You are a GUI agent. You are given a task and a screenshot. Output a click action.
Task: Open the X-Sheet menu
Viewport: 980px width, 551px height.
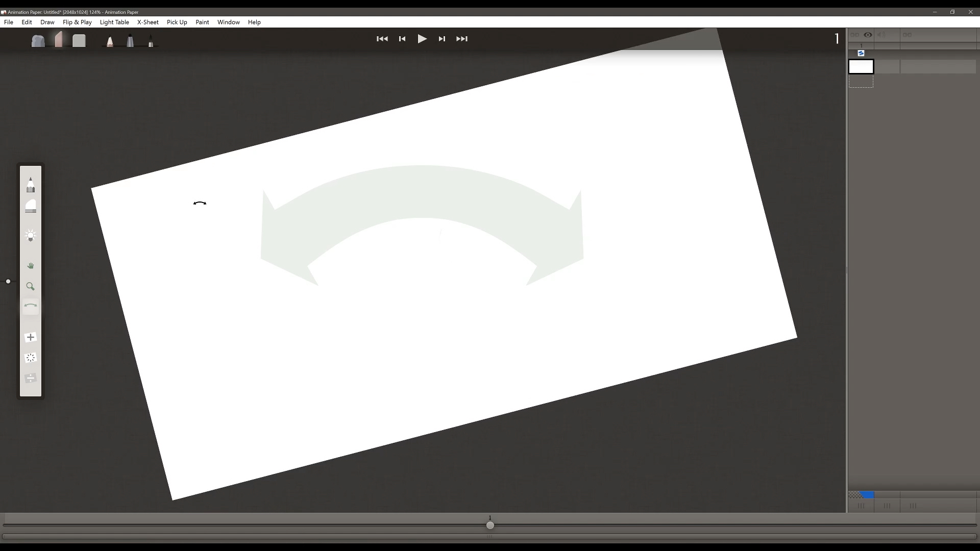pyautogui.click(x=148, y=22)
